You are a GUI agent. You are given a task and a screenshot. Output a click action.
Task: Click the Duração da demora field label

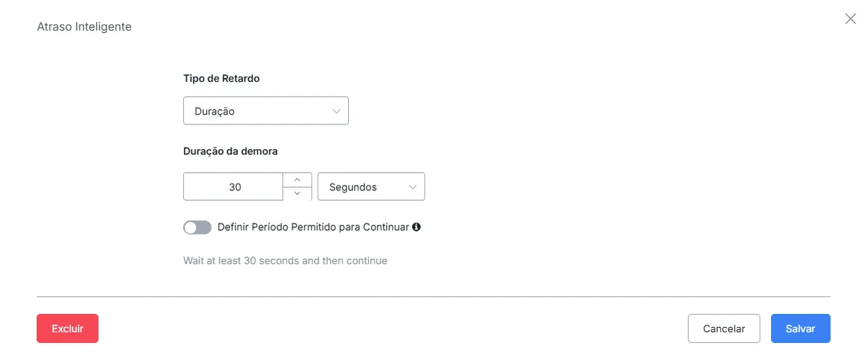click(x=231, y=150)
